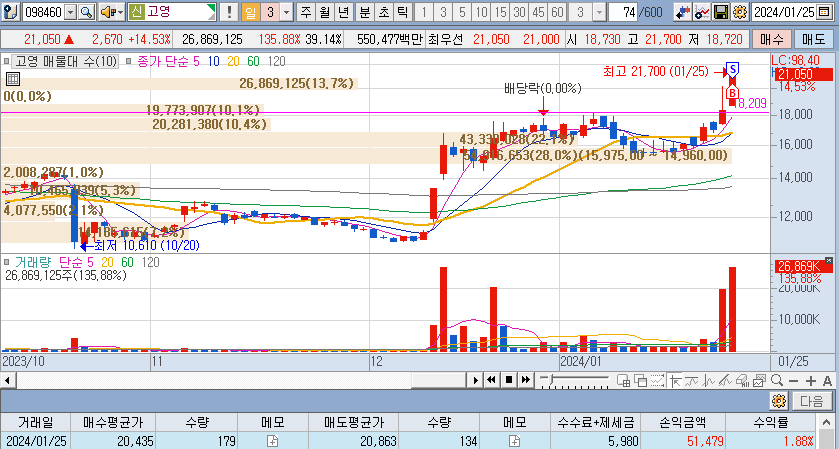Click the eraser tool icon
The height and width of the screenshot is (449, 839).
742,380
